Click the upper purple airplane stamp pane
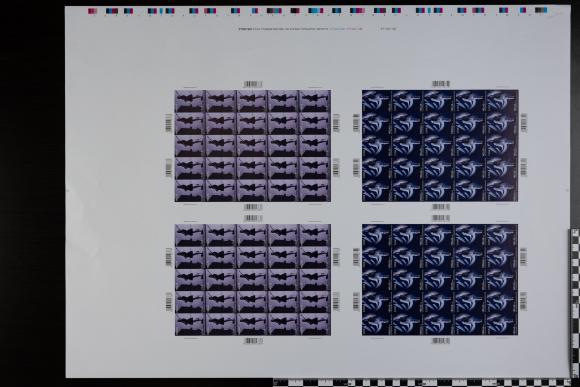This screenshot has height=387, width=580. click(x=253, y=146)
